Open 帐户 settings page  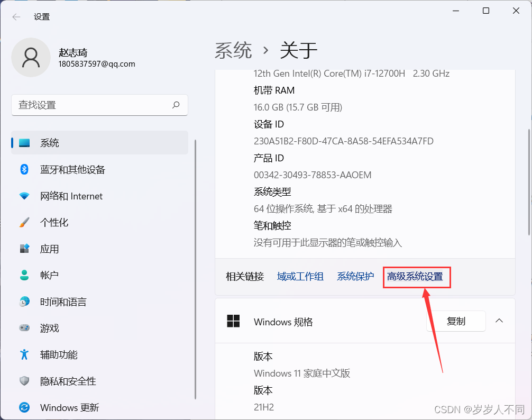(x=100, y=275)
